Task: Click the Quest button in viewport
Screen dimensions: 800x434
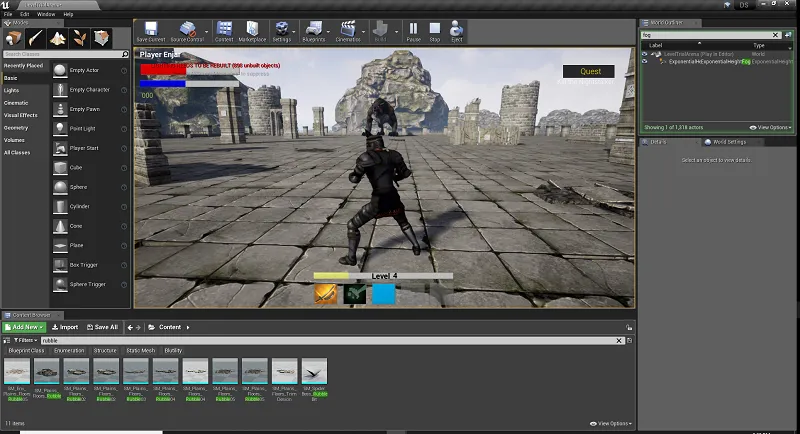Action: click(589, 71)
